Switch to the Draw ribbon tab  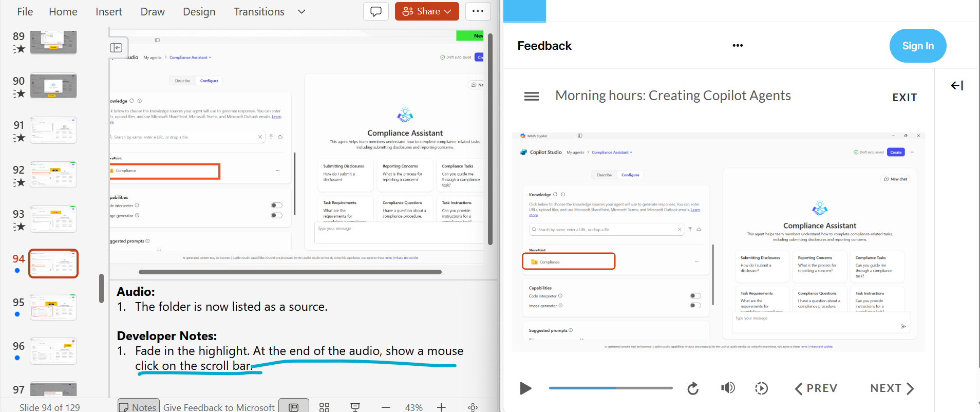coord(153,11)
